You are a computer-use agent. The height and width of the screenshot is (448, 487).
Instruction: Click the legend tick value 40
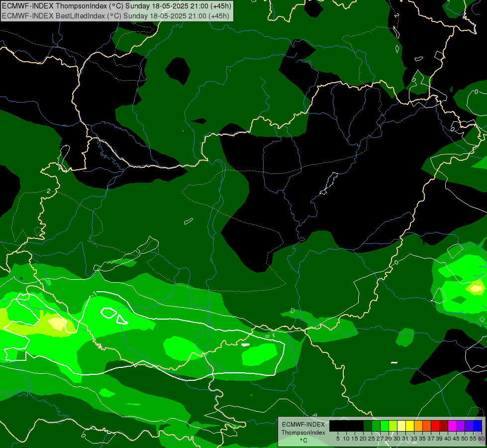448,439
